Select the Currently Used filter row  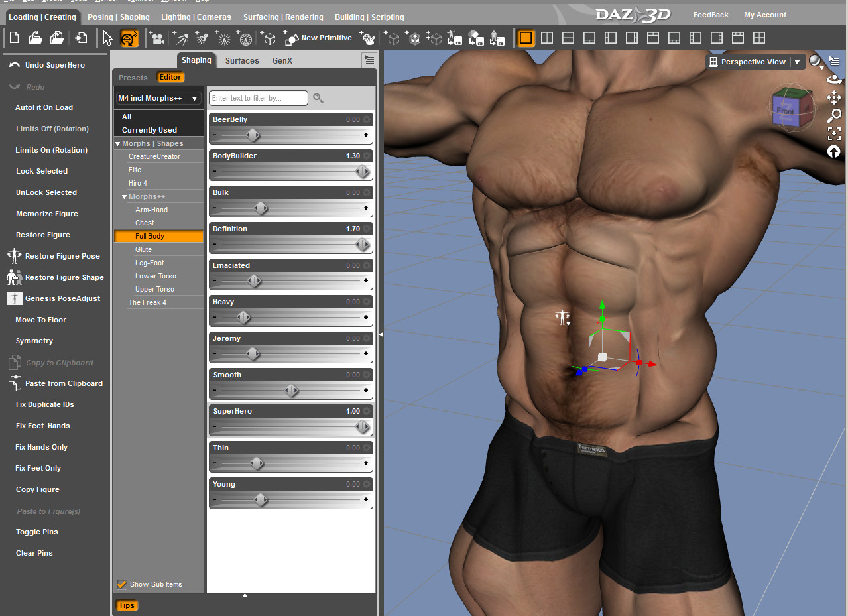coord(158,130)
